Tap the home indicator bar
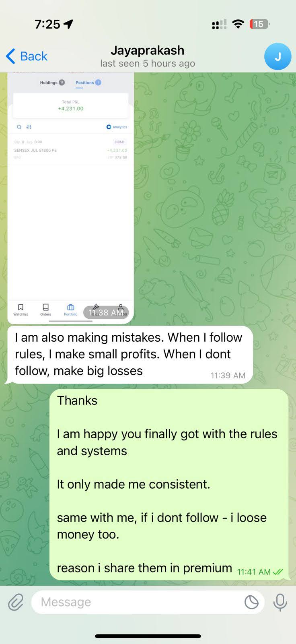This screenshot has height=644, width=296. [x=148, y=636]
